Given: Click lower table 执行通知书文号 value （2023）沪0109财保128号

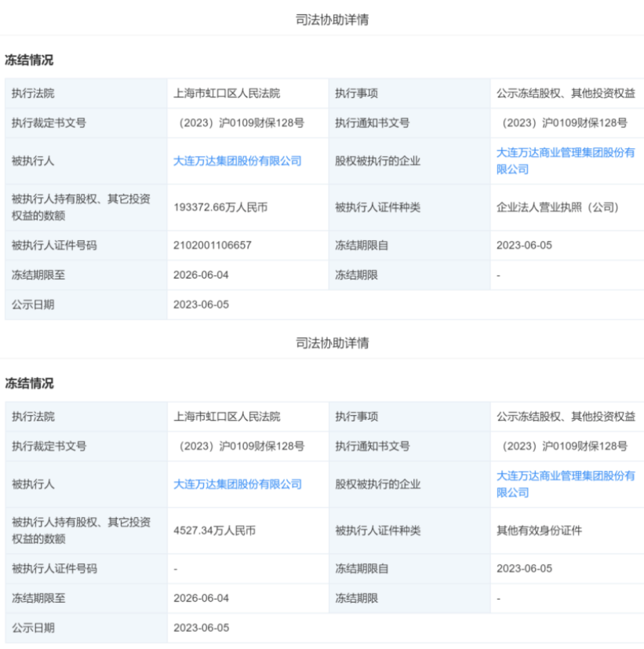Looking at the screenshot, I should (x=562, y=447).
